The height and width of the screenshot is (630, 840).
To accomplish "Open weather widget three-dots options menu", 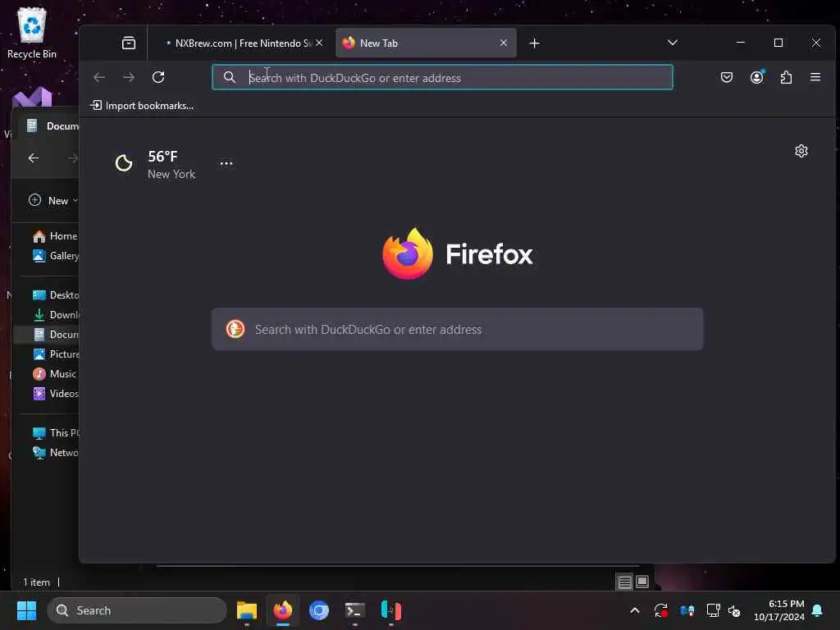I will tap(226, 163).
